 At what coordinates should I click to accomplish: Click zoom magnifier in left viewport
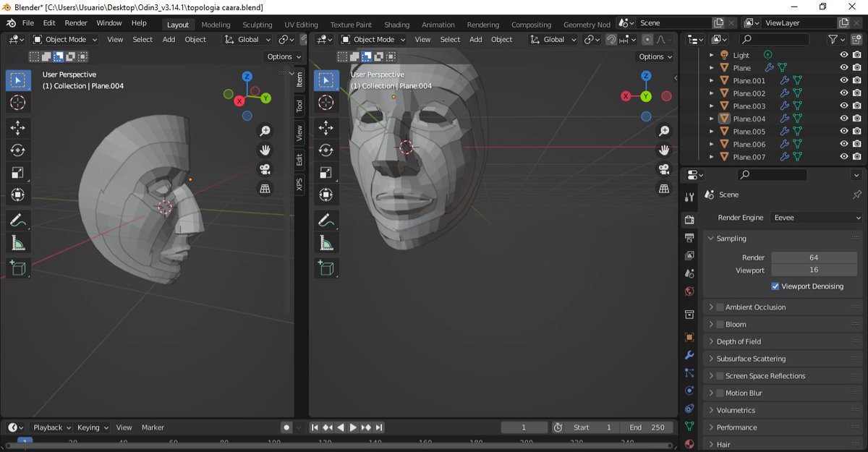(x=265, y=131)
